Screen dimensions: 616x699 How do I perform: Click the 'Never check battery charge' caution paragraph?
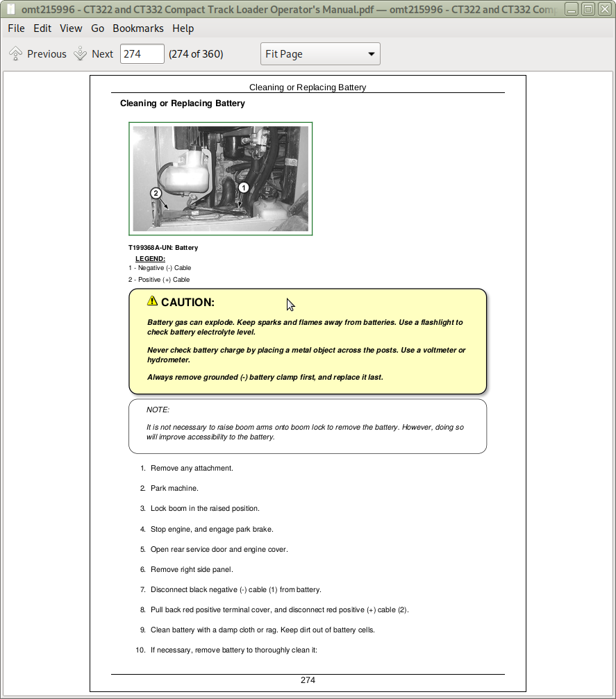click(x=306, y=355)
